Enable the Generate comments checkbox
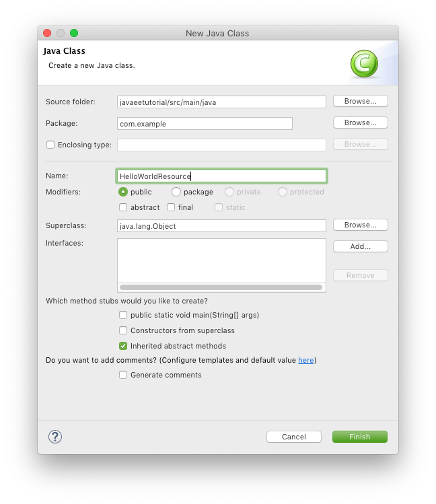This screenshot has height=504, width=436. pos(123,375)
